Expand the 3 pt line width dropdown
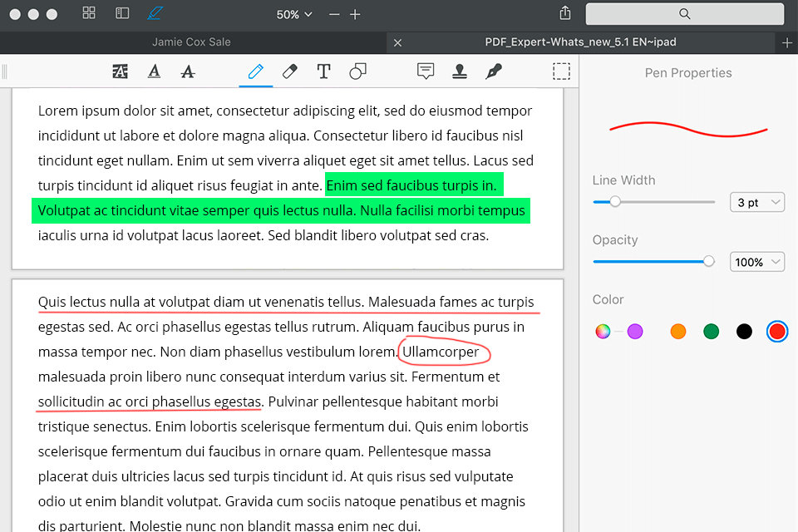This screenshot has height=532, width=798. point(756,202)
